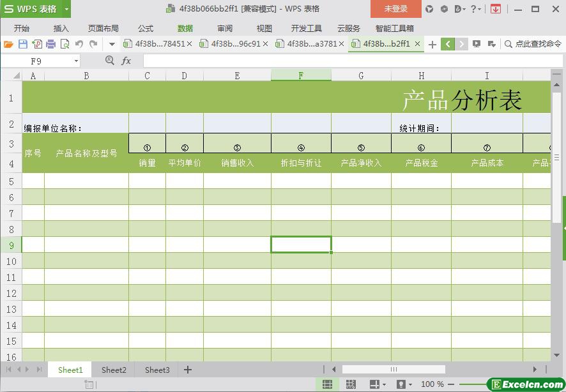Screen dimensions: 566x392
Task: Click the 未登录 login button
Action: (x=395, y=9)
